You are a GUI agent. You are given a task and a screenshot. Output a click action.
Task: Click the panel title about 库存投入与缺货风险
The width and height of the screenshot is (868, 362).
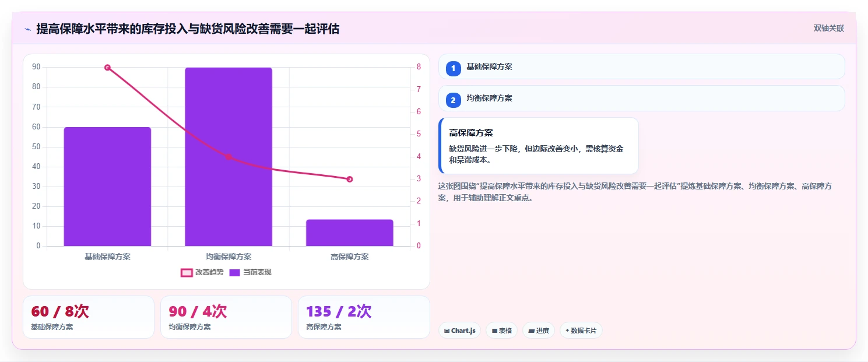point(188,29)
